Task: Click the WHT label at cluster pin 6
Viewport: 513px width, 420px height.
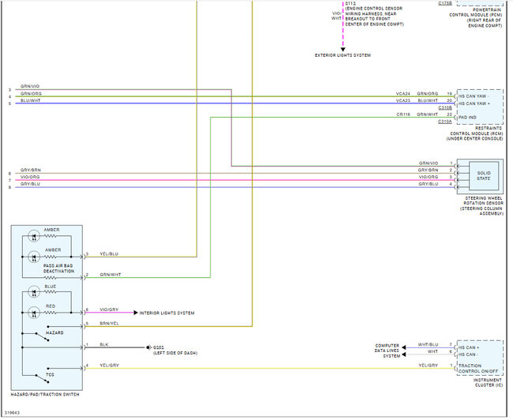Action: 432,351
